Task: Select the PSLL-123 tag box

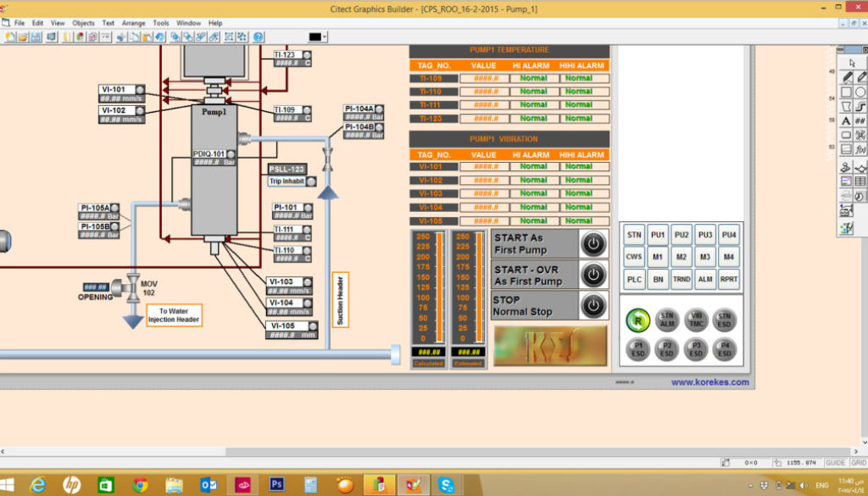Action: (287, 169)
